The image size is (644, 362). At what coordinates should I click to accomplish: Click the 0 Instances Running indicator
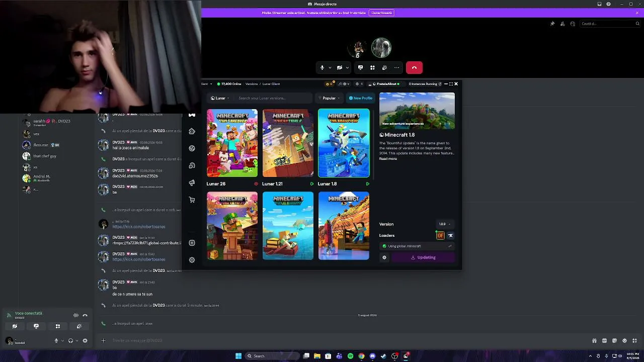coord(425,84)
